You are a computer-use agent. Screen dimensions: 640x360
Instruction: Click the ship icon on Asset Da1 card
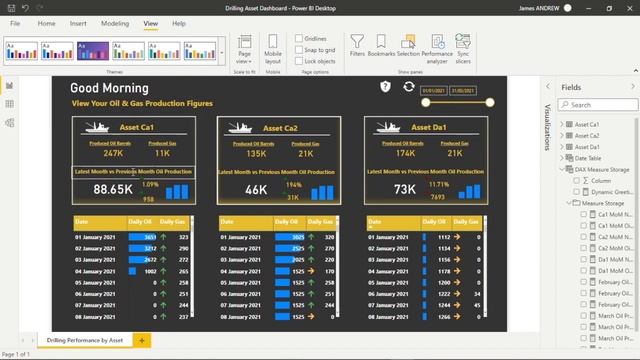click(388, 127)
